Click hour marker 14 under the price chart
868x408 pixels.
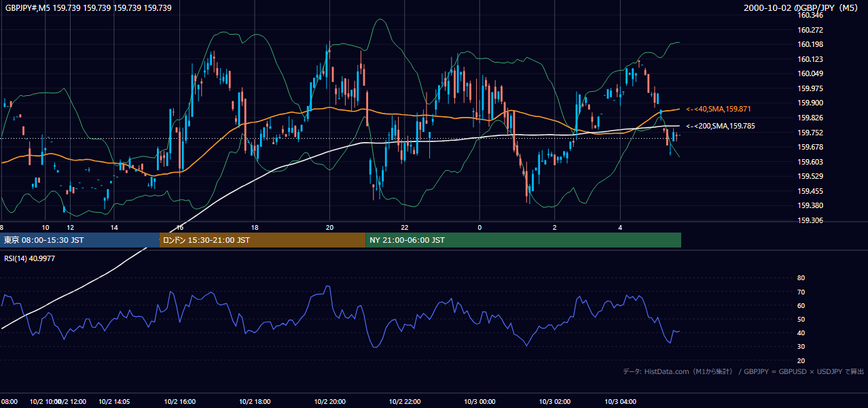114,227
